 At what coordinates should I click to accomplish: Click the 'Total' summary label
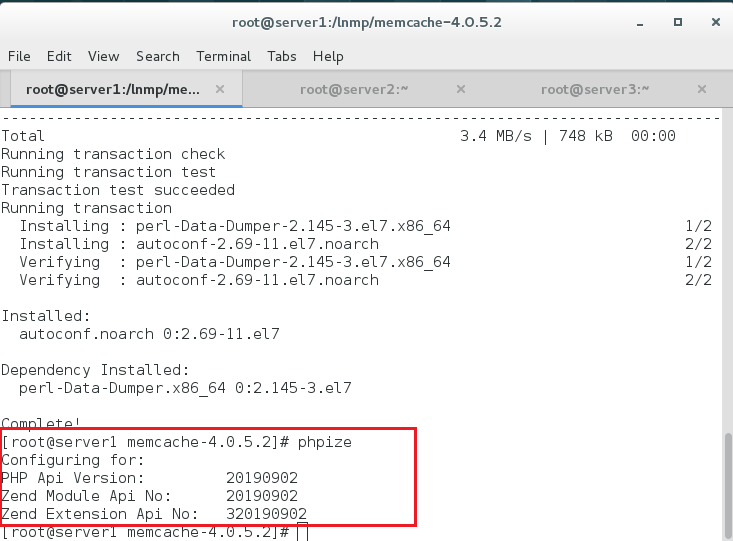coord(23,136)
